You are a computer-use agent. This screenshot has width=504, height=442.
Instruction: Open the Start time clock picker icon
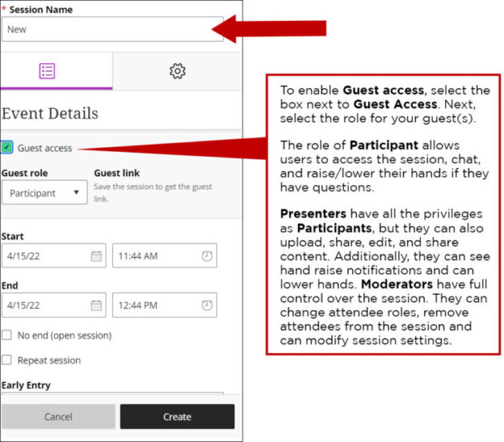coord(206,256)
